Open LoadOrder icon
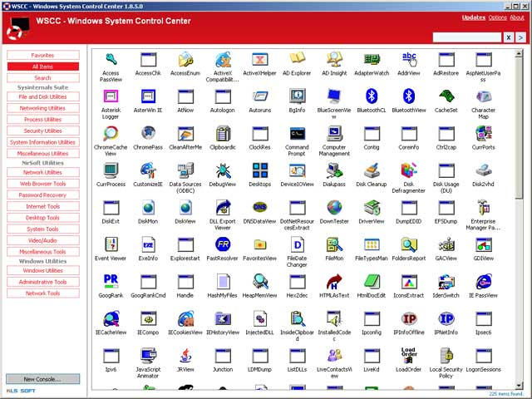The width and height of the screenshot is (532, 399). click(409, 356)
